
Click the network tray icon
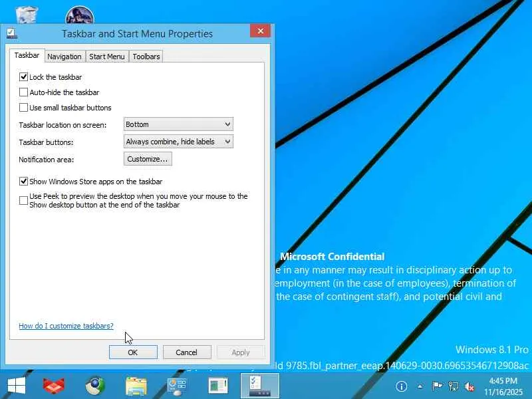point(454,386)
